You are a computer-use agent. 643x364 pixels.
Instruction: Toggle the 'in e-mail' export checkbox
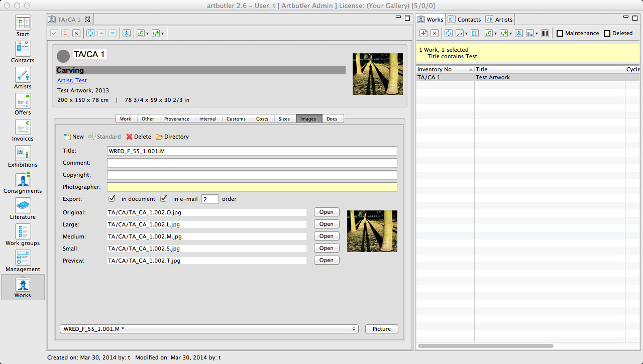point(163,198)
